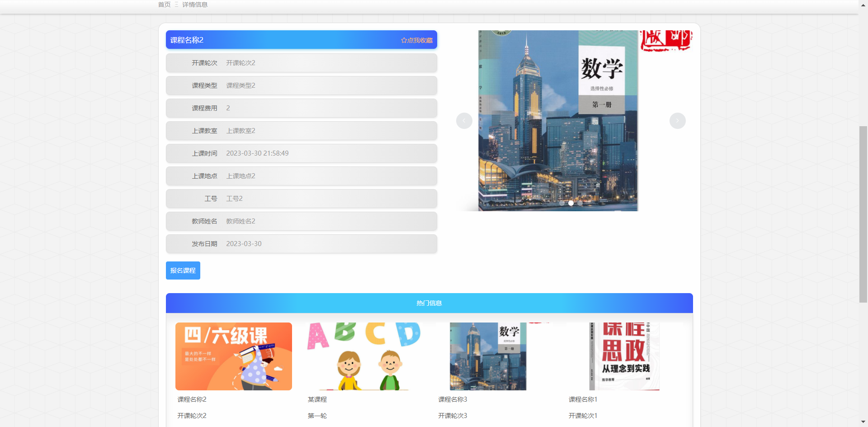Select the second carousel indicator dot

[571, 204]
